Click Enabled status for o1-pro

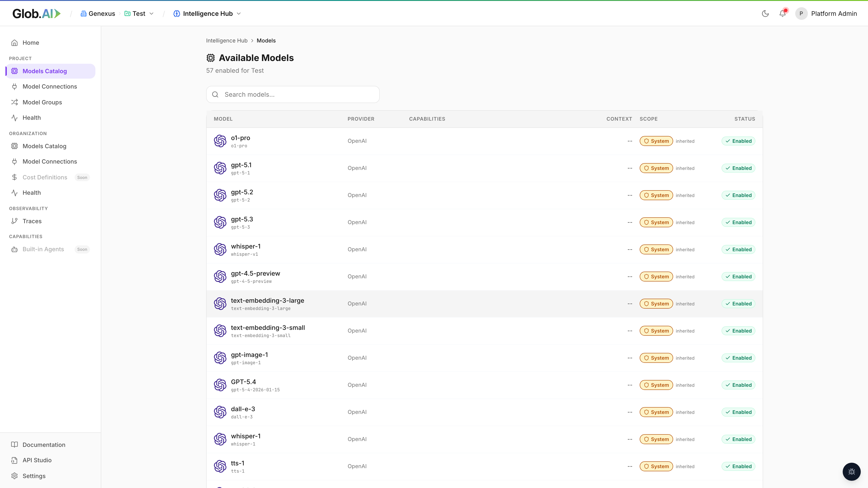tap(738, 141)
